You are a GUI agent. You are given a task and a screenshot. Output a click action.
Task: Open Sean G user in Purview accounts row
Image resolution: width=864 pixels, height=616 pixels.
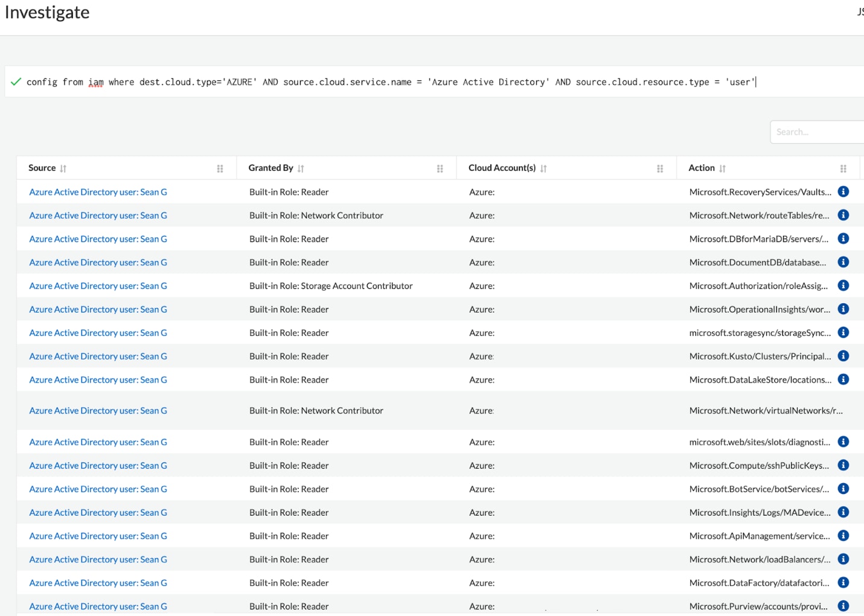point(98,606)
